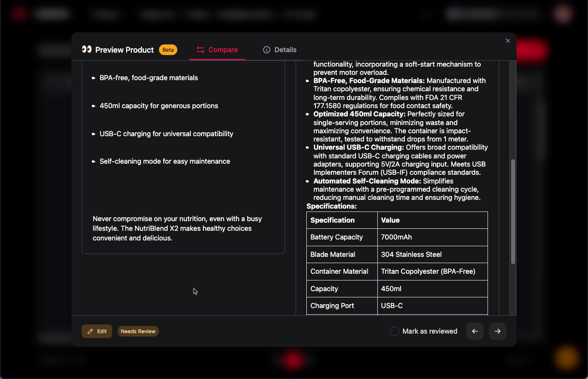Click 'Self-cleaning mode for easy maintenance' bullet
The image size is (588, 379).
(x=165, y=161)
